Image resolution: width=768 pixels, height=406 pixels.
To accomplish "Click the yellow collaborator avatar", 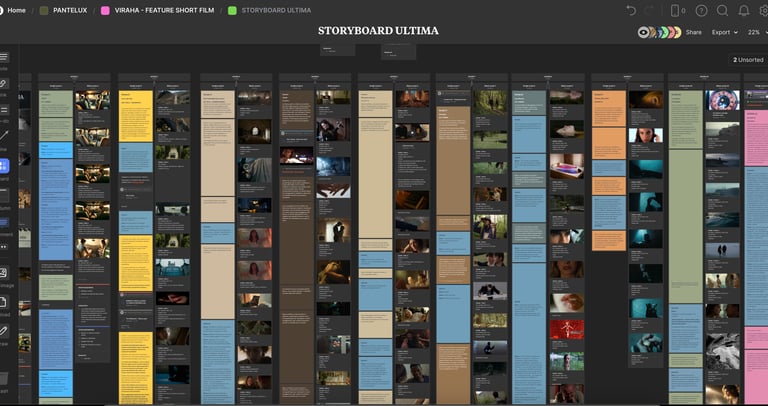I will (x=677, y=32).
